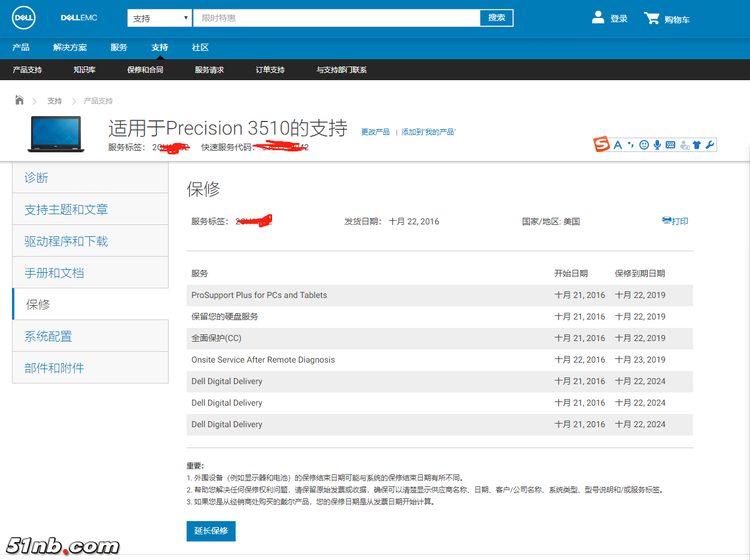Open the 支持 search category dropdown
The height and width of the screenshot is (560, 750).
[159, 17]
